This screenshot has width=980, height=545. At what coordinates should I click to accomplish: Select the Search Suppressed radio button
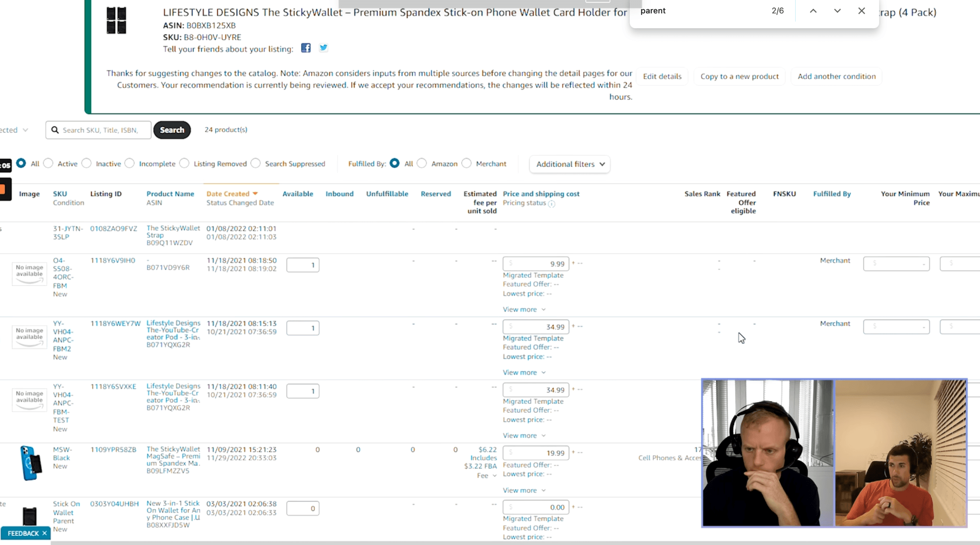point(256,163)
